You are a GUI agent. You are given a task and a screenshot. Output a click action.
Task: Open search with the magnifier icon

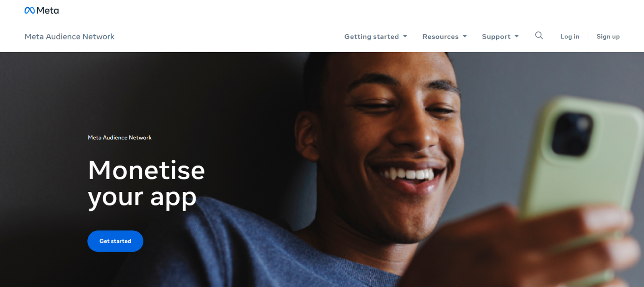539,36
